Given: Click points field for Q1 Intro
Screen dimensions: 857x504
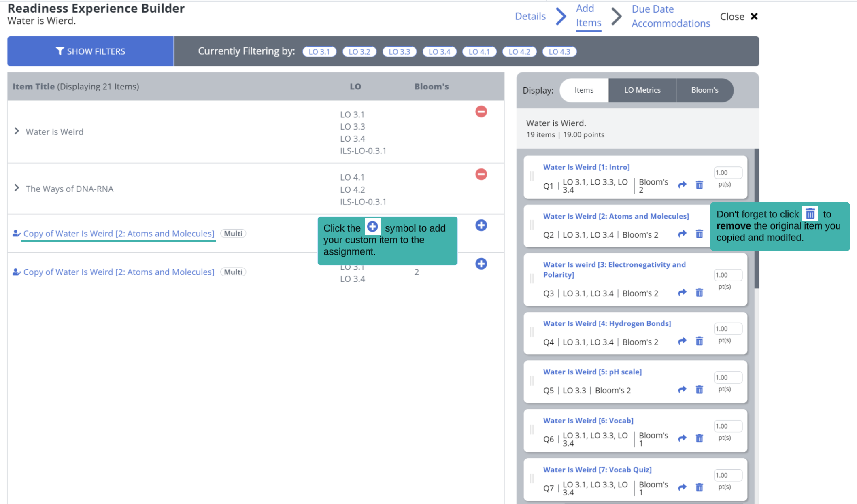Looking at the screenshot, I should tap(727, 173).
